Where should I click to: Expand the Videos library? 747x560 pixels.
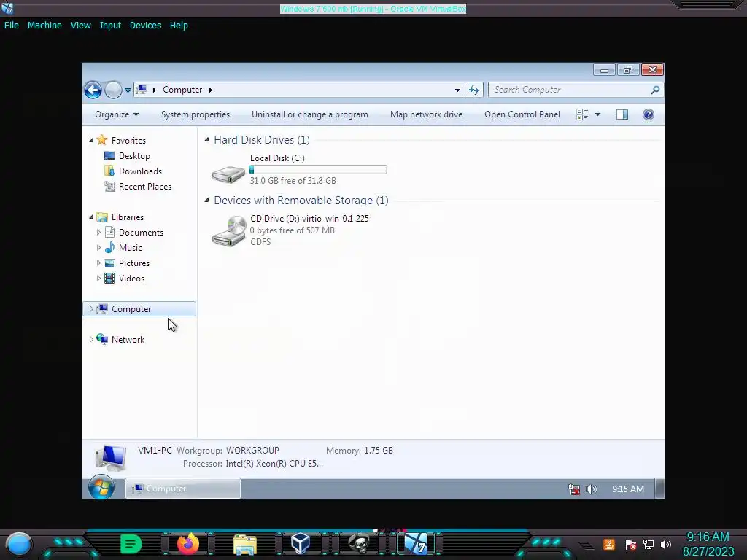coord(98,278)
